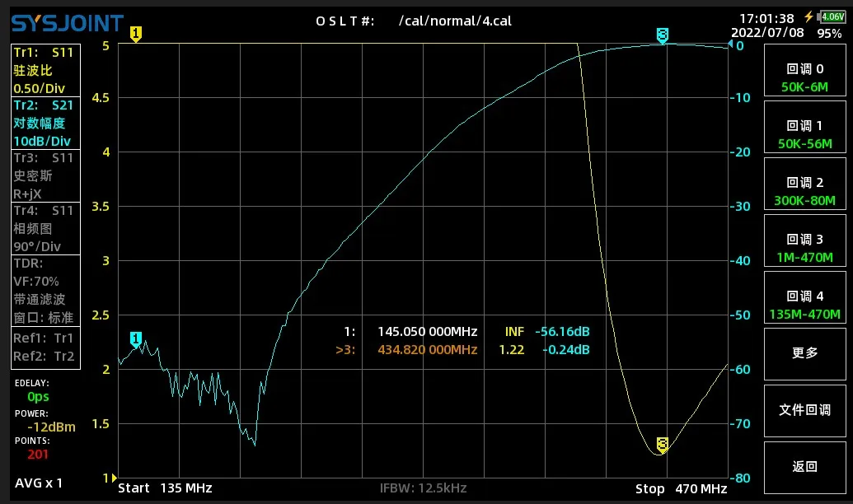Image resolution: width=853 pixels, height=504 pixels.
Task: Click the OSLT /cal/normal/4.cal calibration label
Action: 414,21
